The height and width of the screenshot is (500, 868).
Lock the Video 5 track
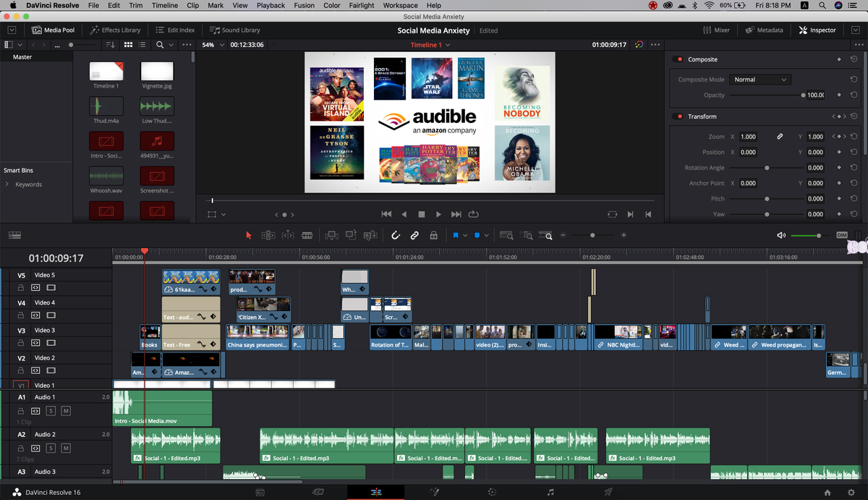[21, 288]
